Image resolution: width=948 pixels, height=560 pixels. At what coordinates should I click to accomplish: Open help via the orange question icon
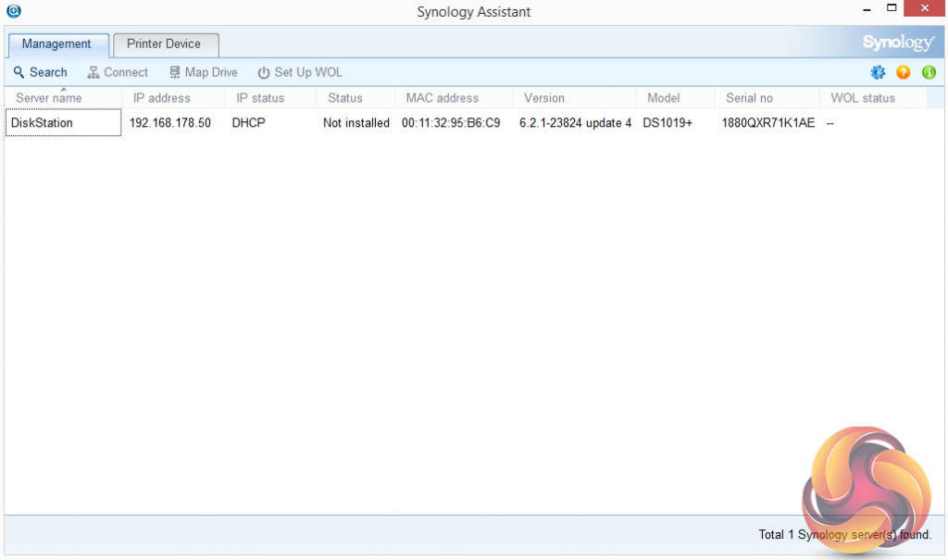[x=903, y=72]
